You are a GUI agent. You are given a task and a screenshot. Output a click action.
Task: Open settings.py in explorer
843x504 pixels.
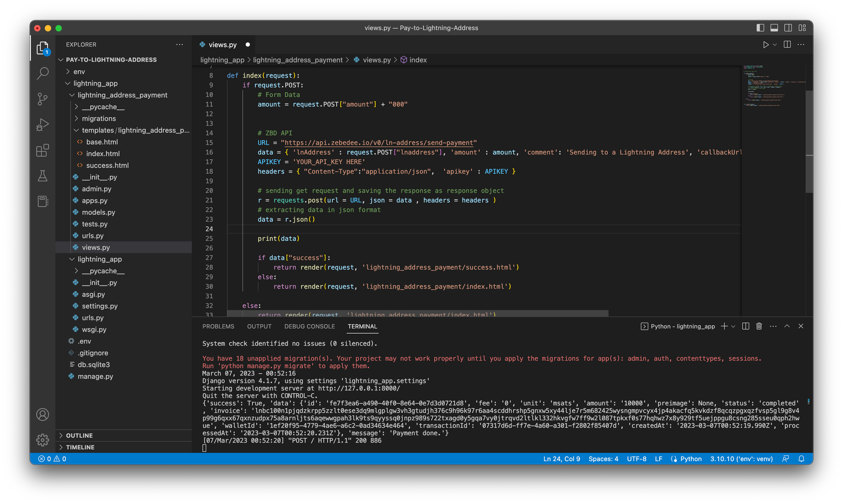pos(99,306)
